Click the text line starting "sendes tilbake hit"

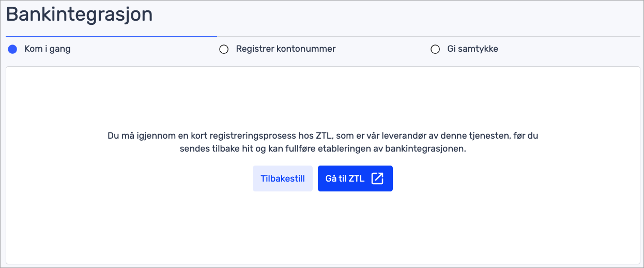[x=323, y=149]
